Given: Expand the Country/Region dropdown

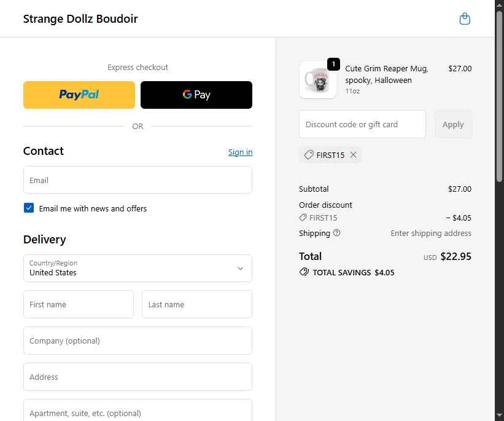Looking at the screenshot, I should pyautogui.click(x=138, y=269).
